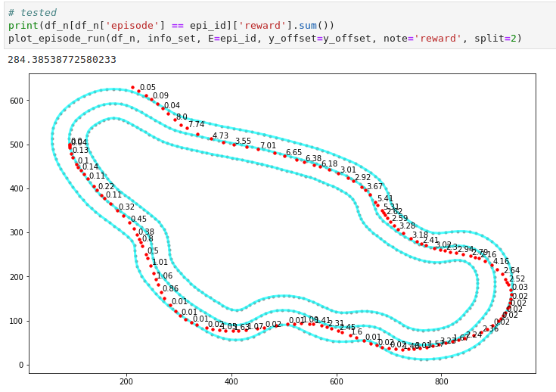Click the 5.41 reward label
This screenshot has width=556, height=392.
(x=385, y=199)
